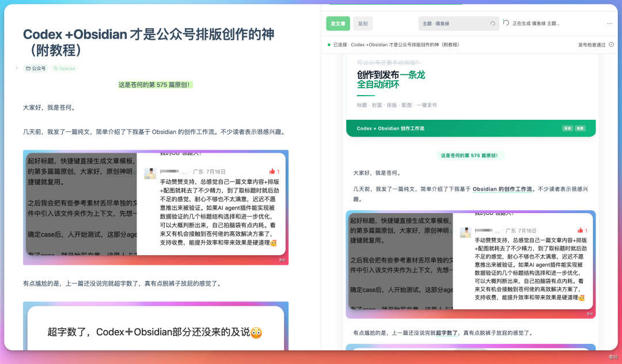Open the Spaces tag
Screen dimensions: 622x364
click(65, 68)
